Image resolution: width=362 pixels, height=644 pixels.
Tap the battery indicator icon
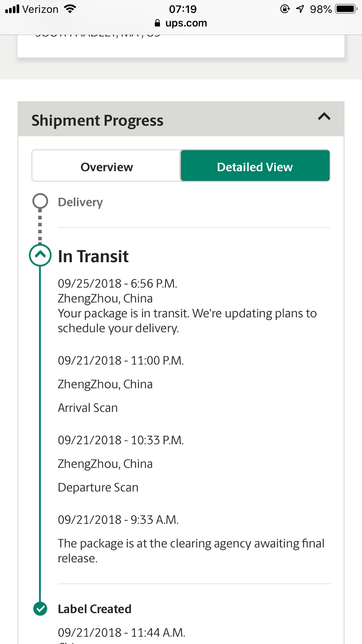[346, 9]
